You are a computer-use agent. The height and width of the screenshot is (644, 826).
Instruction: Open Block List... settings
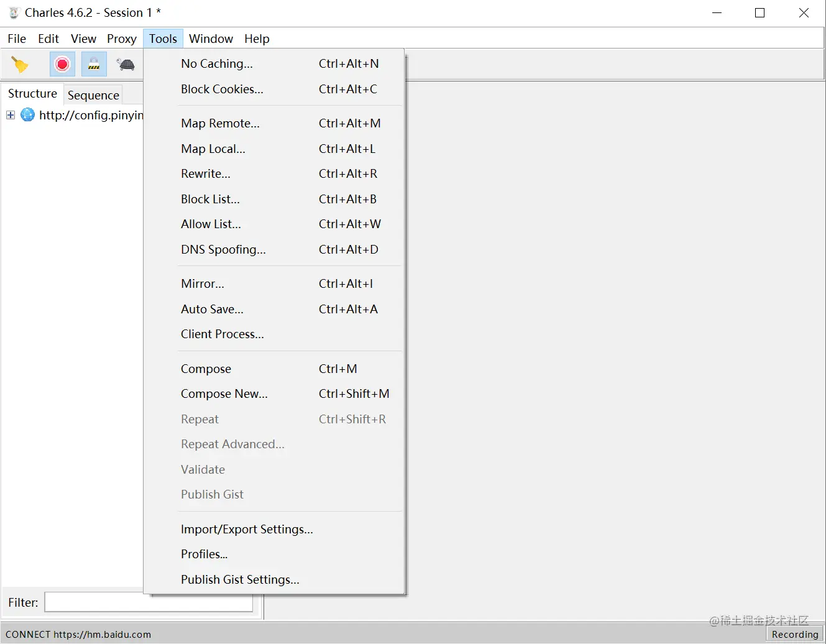tap(274, 199)
